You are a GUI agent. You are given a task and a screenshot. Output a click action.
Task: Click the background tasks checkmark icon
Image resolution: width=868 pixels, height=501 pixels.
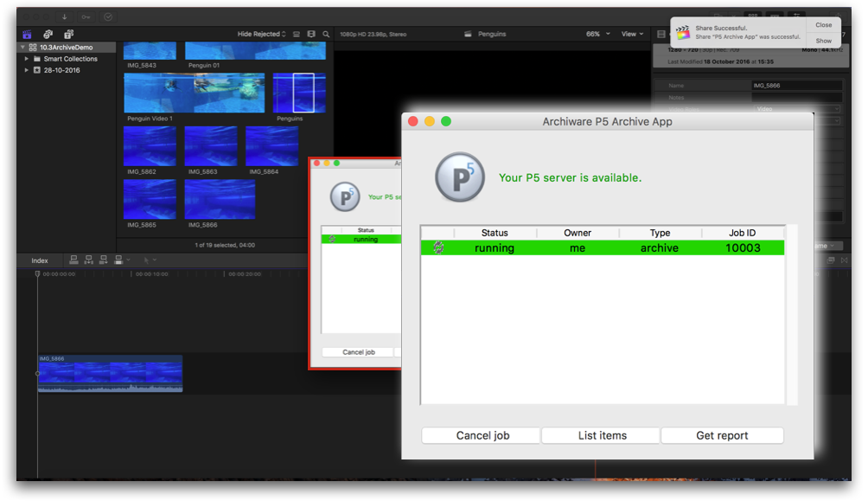109,16
